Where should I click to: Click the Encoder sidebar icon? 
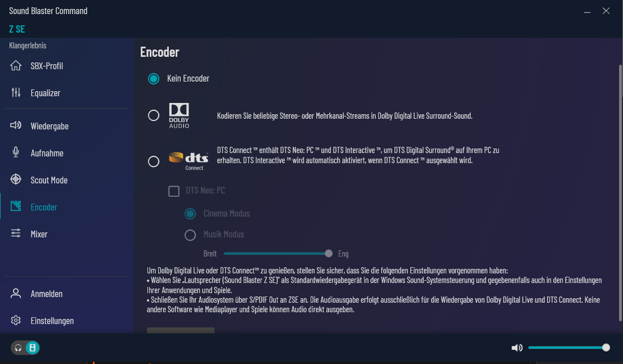coord(16,206)
